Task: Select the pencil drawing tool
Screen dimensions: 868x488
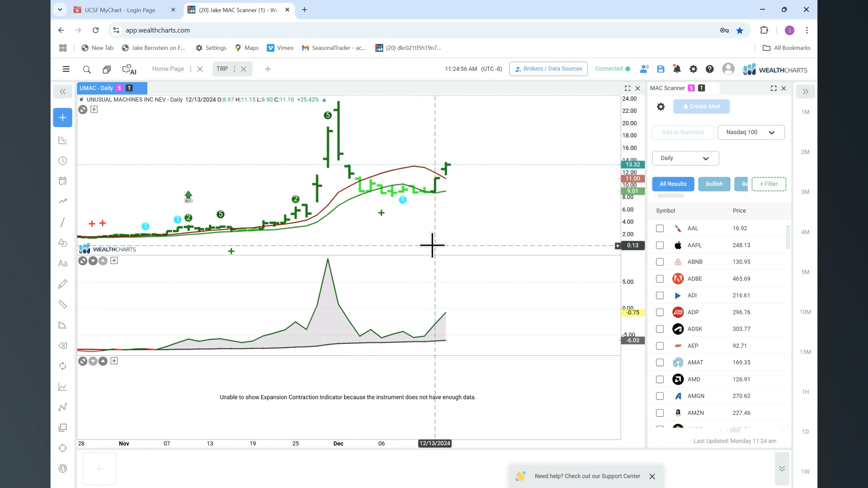Action: (x=63, y=284)
